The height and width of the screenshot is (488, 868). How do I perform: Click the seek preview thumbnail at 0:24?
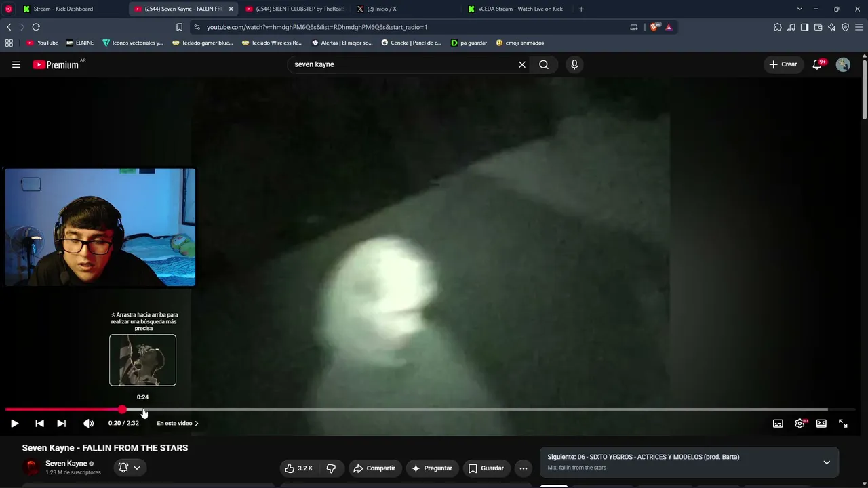click(x=142, y=360)
